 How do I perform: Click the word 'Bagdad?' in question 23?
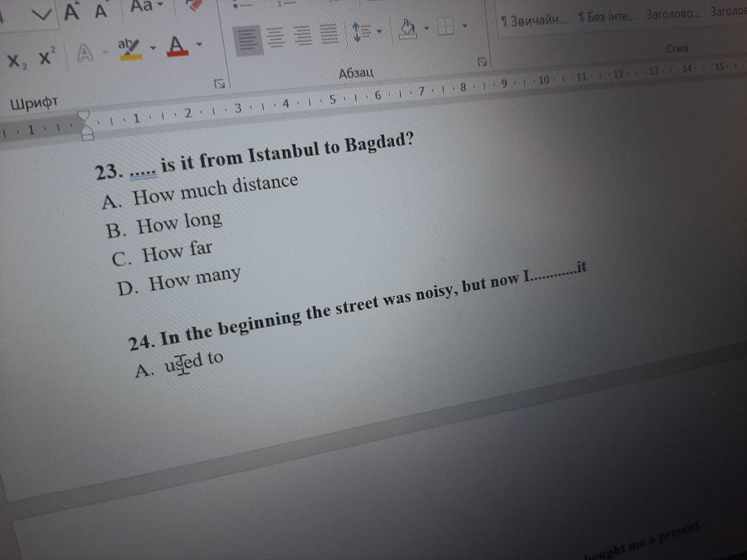pos(379,142)
